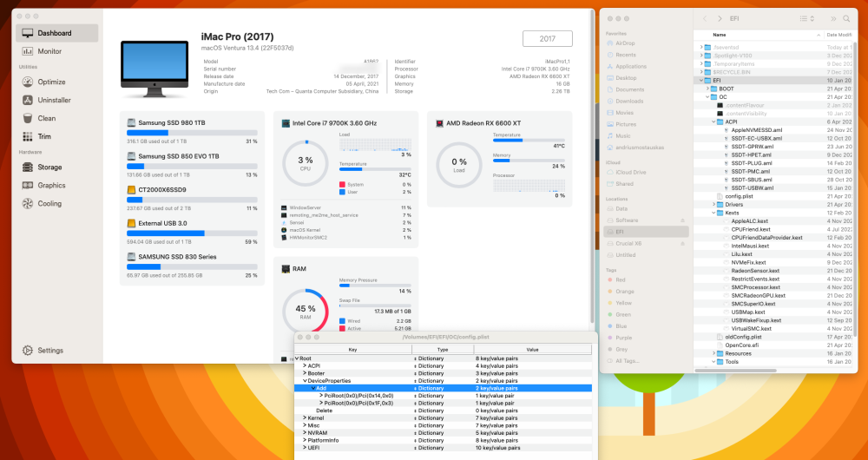Collapse DeviceProperties key in plist editor
This screenshot has height=460, width=868.
pyautogui.click(x=305, y=381)
